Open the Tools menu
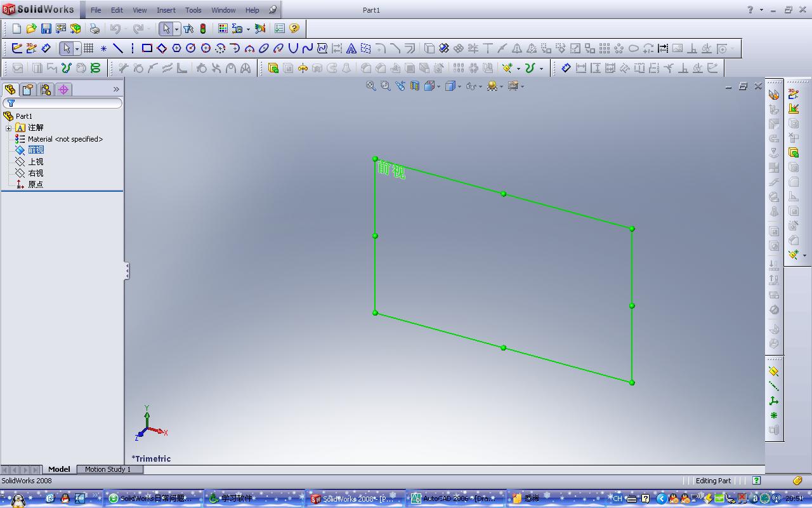 coord(193,10)
